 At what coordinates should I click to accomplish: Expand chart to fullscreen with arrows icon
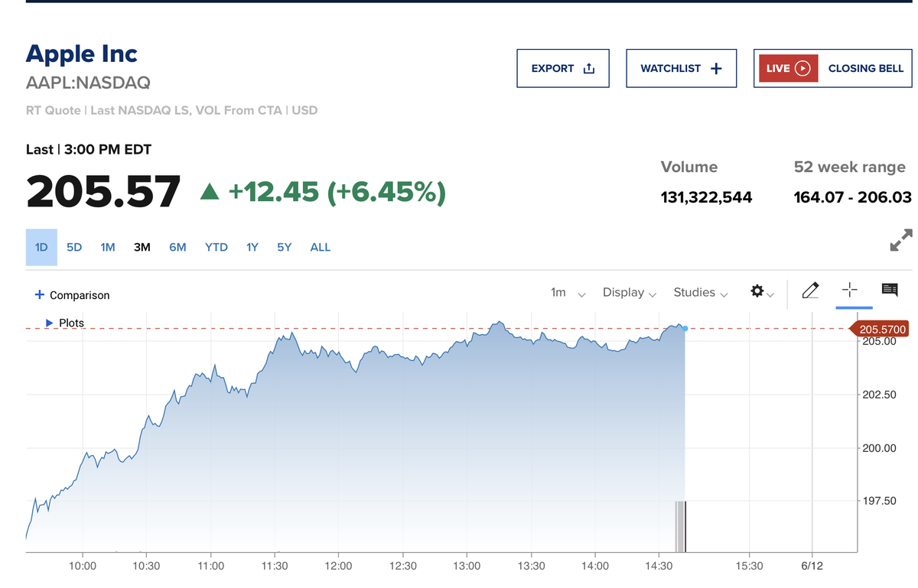tap(901, 240)
